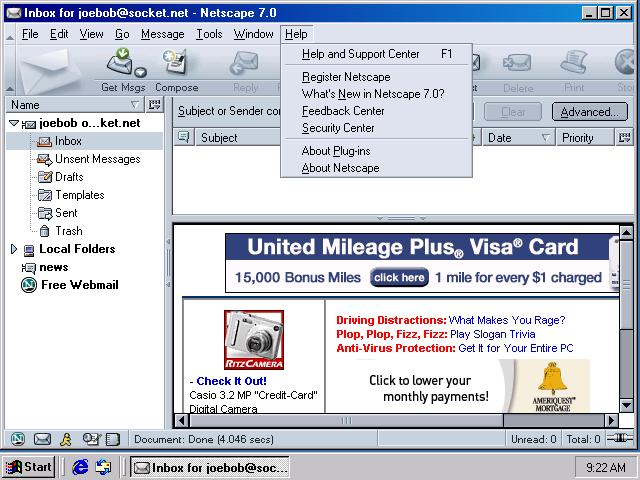Open What Makes You Rage? link
The width and height of the screenshot is (640, 480).
pyautogui.click(x=507, y=320)
